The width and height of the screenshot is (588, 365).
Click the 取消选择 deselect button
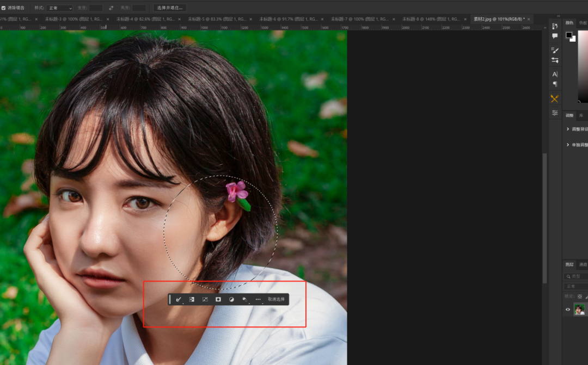pos(276,299)
